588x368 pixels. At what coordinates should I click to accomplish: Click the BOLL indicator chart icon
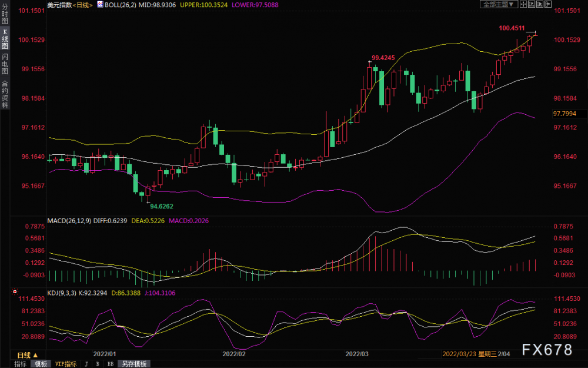tap(100, 5)
